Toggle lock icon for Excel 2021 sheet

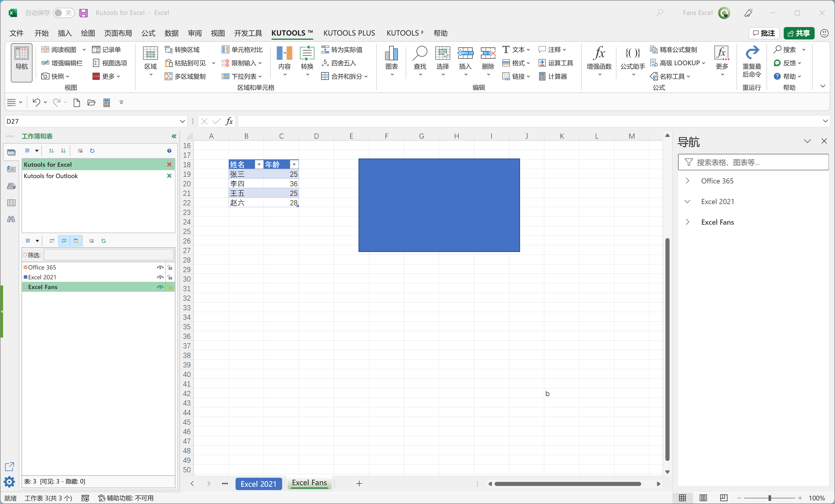170,278
